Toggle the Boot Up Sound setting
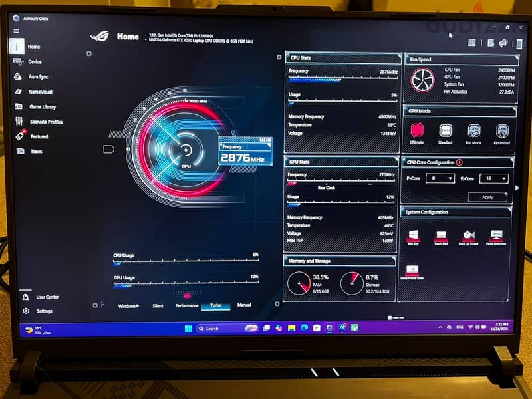The width and height of the screenshot is (532, 399). [469, 237]
